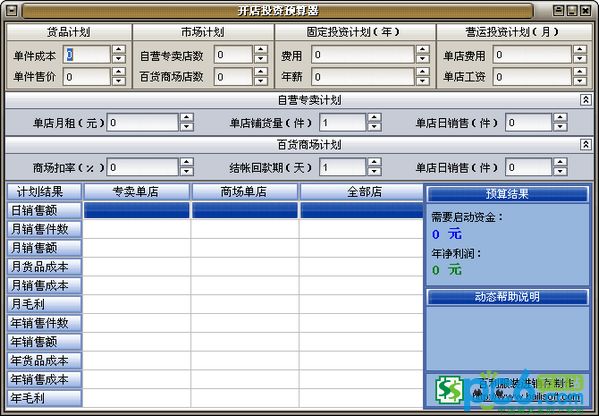599x416 pixels.
Task: Decrease 百货商场店数 with down arrow
Action: click(261, 81)
